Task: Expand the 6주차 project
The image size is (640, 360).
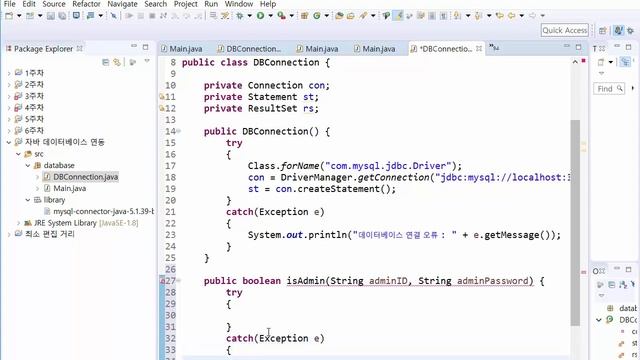Action: coord(9,131)
